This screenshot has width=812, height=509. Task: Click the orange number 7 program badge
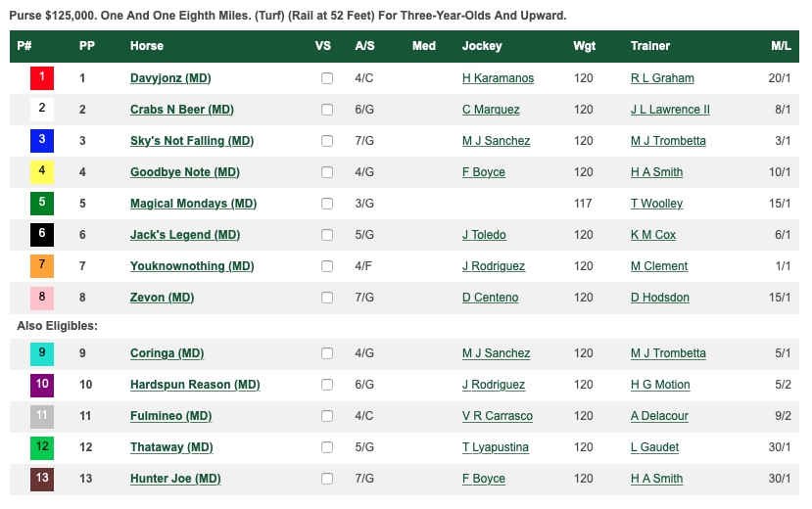tap(41, 266)
